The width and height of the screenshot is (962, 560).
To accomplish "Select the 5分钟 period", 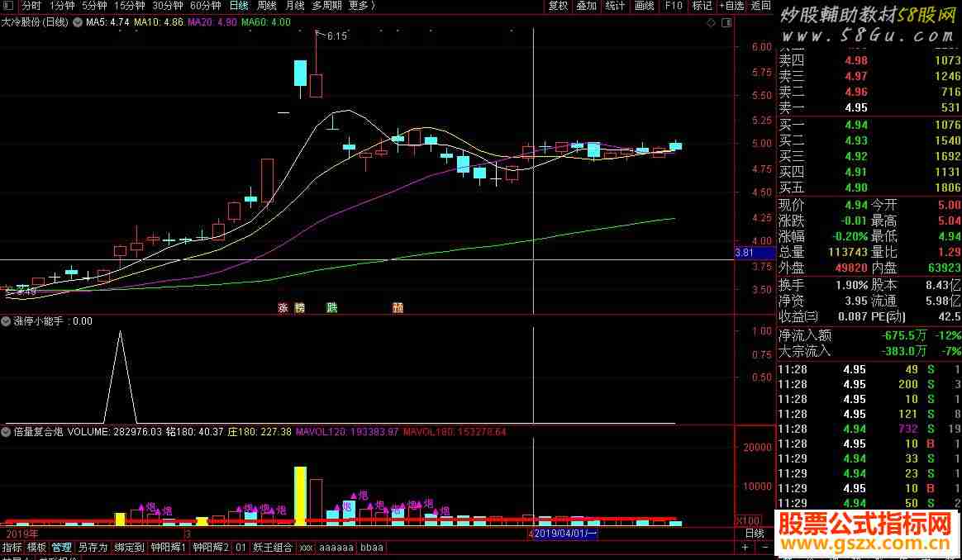I will [x=94, y=6].
